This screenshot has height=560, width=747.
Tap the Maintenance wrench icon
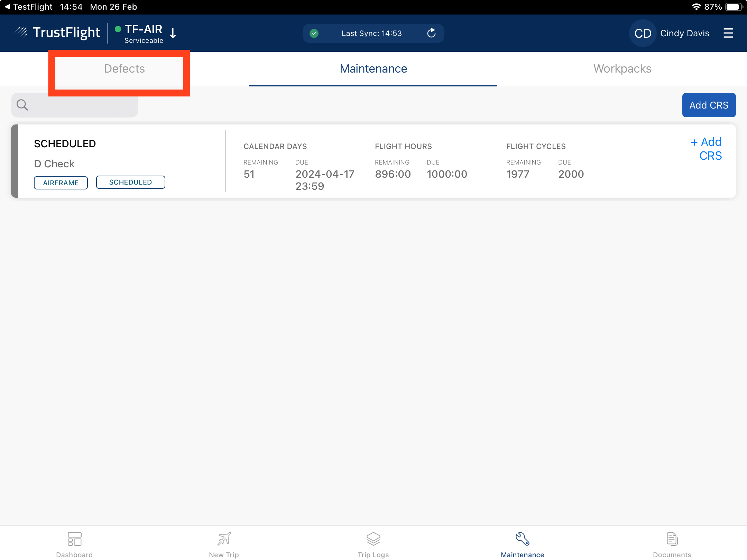pyautogui.click(x=522, y=539)
